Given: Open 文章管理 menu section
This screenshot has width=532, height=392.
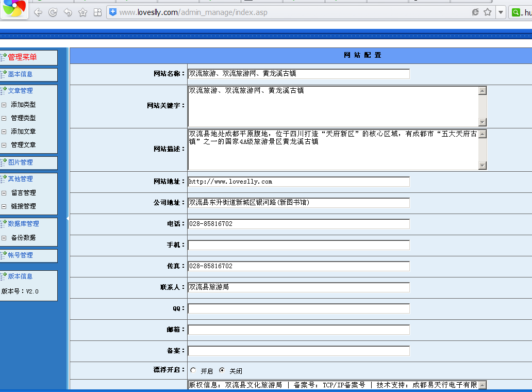Looking at the screenshot, I should (20, 91).
